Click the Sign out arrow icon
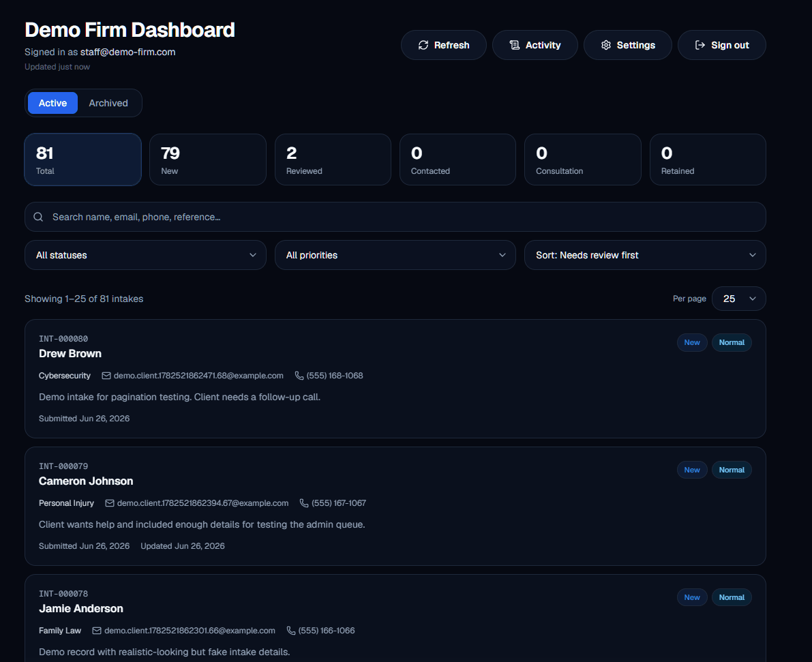Screen dimensions: 812x662 tap(700, 45)
